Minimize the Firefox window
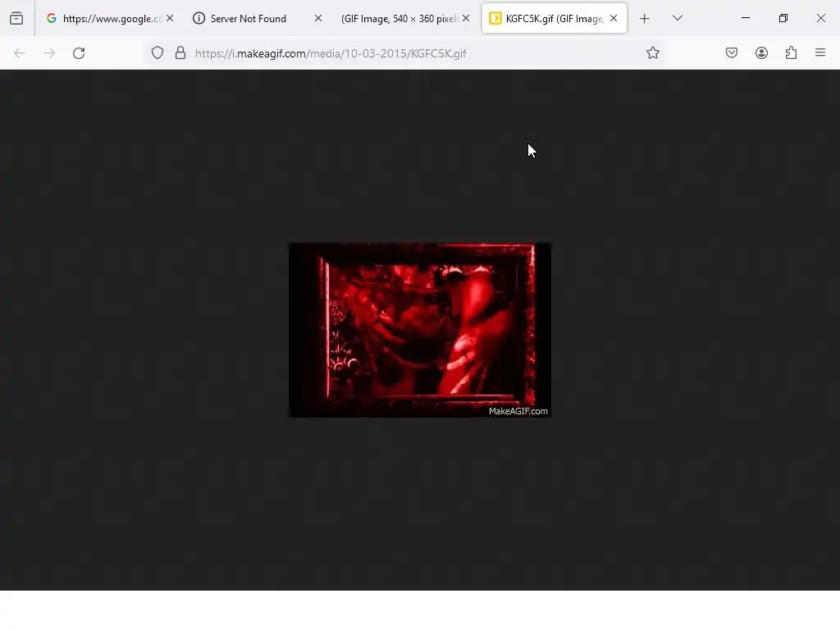This screenshot has height=630, width=840. tap(746, 18)
